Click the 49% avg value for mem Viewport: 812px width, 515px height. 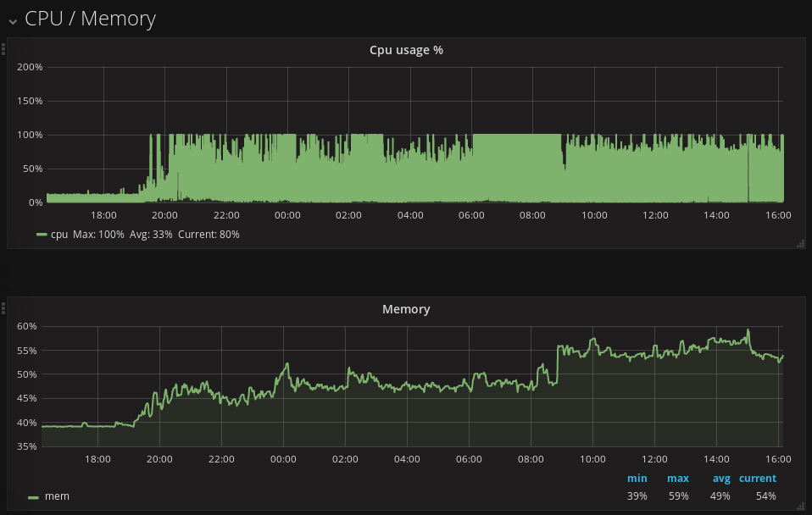click(x=720, y=496)
